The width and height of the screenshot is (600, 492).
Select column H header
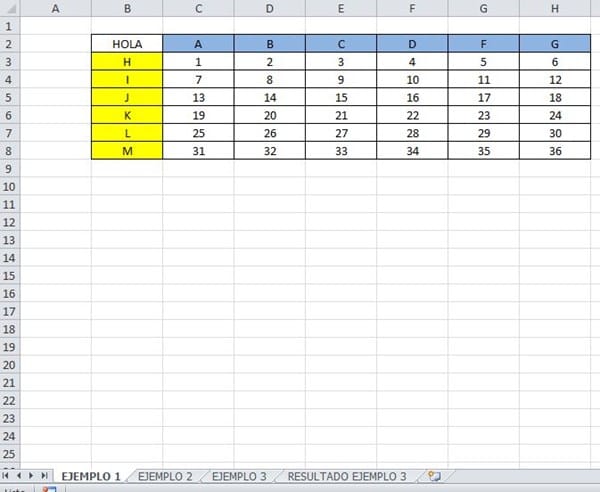[555, 8]
